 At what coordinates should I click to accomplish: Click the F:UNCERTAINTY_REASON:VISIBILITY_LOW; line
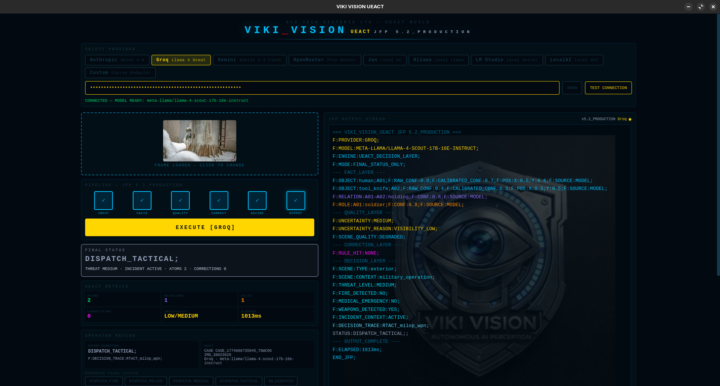pos(385,229)
